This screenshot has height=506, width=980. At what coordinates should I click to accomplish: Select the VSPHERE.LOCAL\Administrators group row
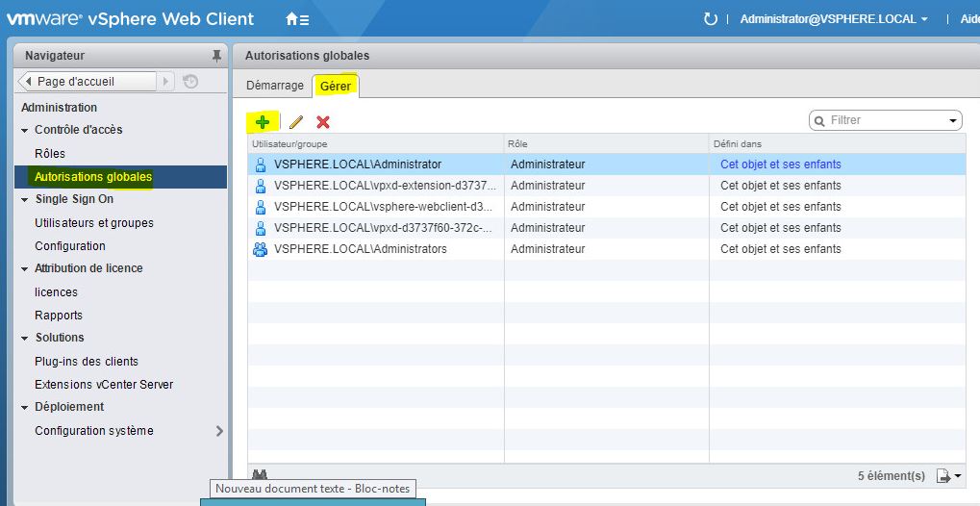point(361,249)
